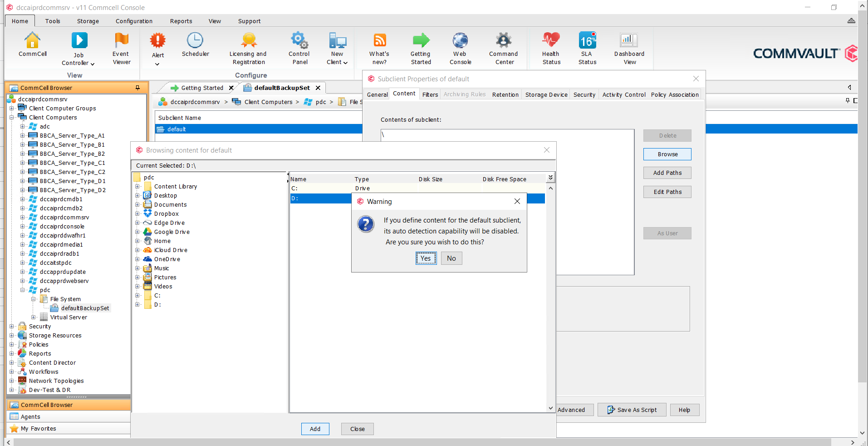Click the main window vertical scrollbar
This screenshot has width=868, height=446.
pos(863,195)
